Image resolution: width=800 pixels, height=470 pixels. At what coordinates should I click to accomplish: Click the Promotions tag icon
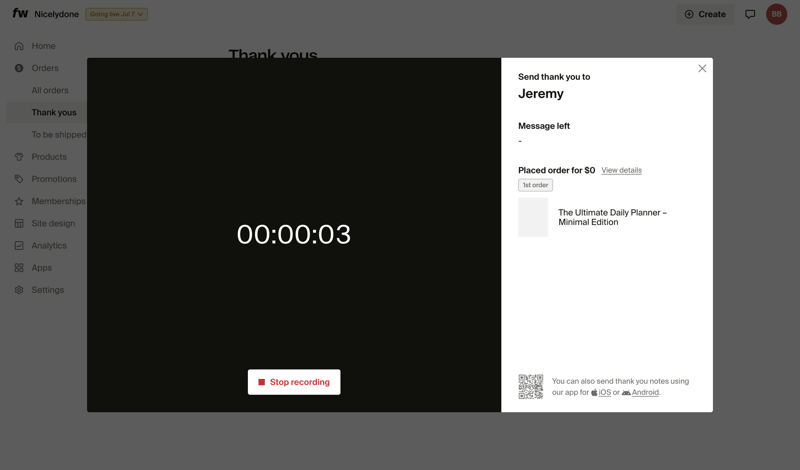tap(19, 179)
